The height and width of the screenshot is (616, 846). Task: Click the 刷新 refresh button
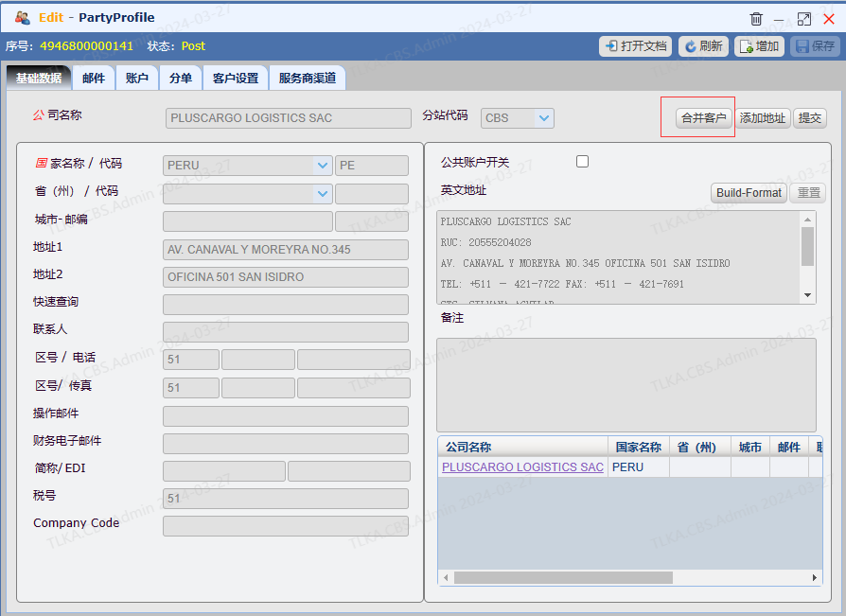click(703, 46)
